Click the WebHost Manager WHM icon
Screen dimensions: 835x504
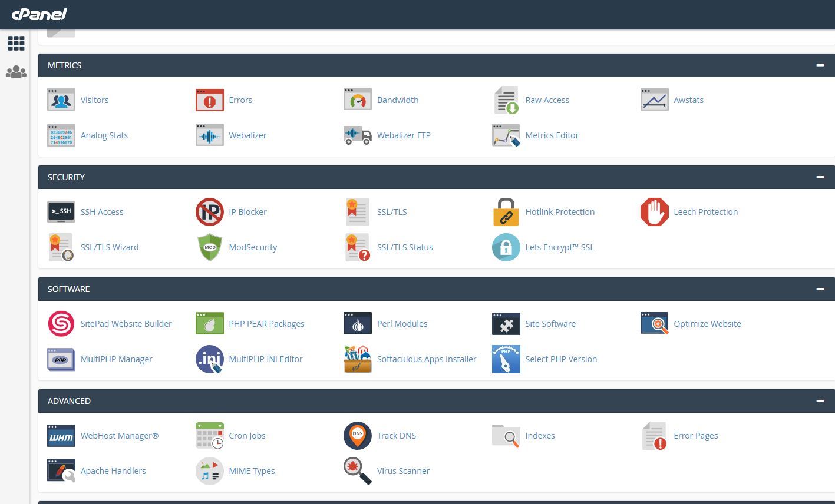(x=61, y=435)
